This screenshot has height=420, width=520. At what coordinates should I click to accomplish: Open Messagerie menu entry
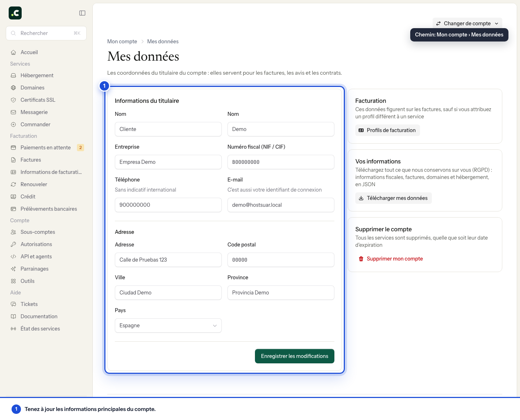click(46, 112)
